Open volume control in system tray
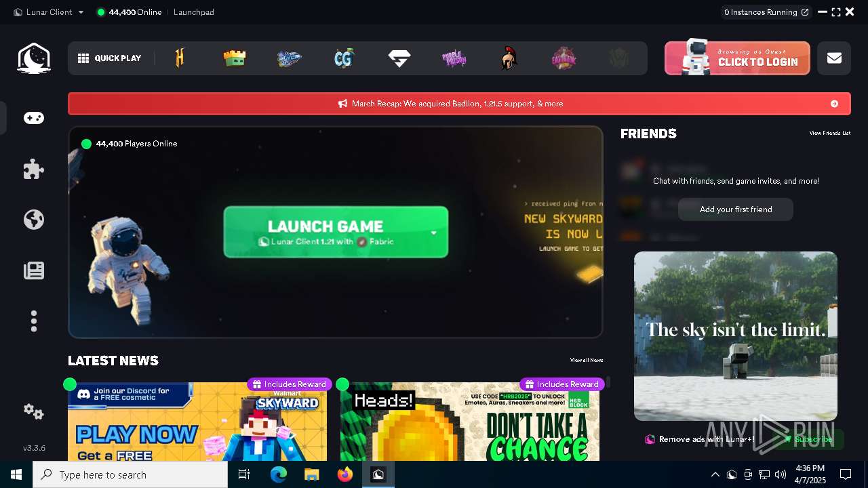The width and height of the screenshot is (868, 488). click(x=781, y=474)
